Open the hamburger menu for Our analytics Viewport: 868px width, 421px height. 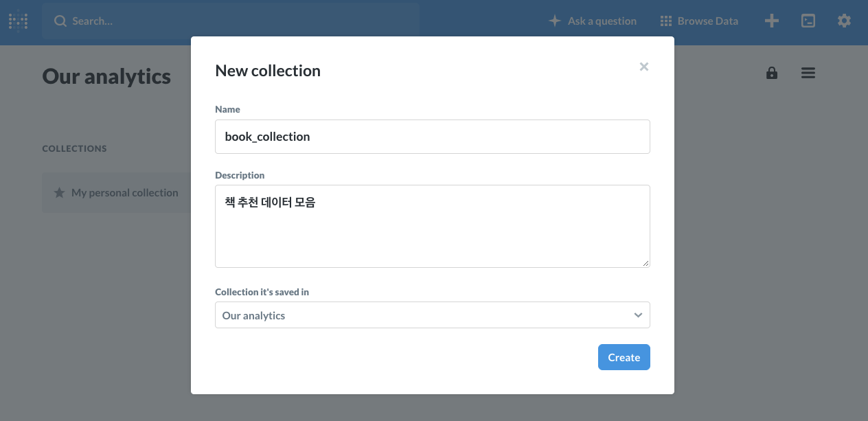[808, 73]
